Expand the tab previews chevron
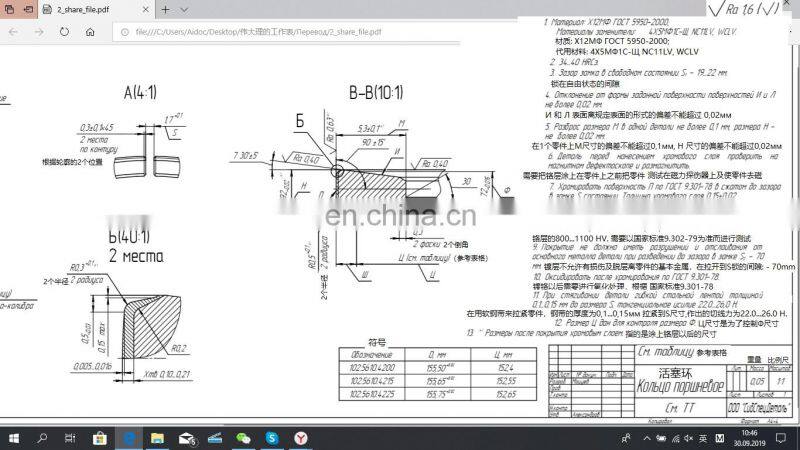This screenshot has height=450, width=800. pos(186,9)
